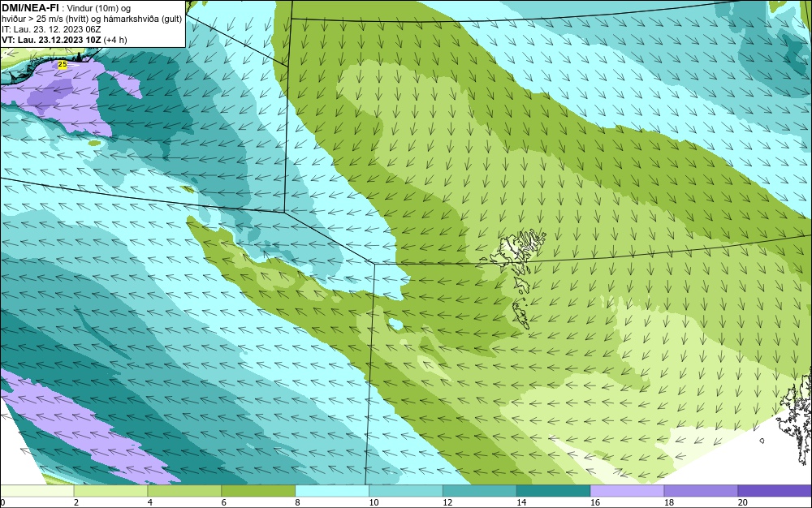
Task: Click the legend label '6'
Action: [x=224, y=502]
